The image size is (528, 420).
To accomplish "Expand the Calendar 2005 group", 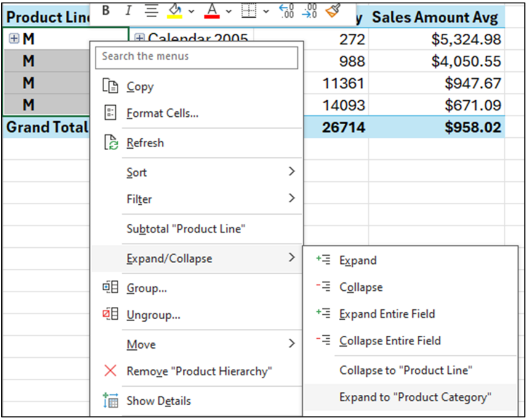I will click(x=138, y=39).
